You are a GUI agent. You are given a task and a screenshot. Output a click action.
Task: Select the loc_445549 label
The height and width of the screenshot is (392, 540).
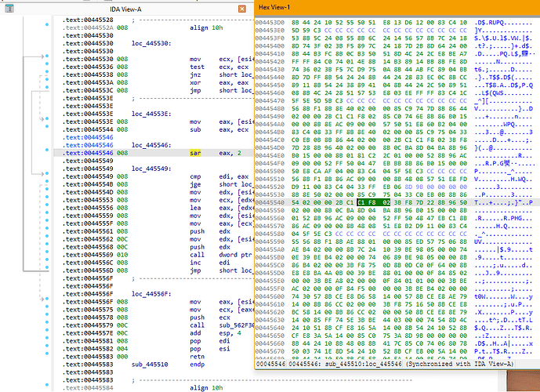click(151, 169)
